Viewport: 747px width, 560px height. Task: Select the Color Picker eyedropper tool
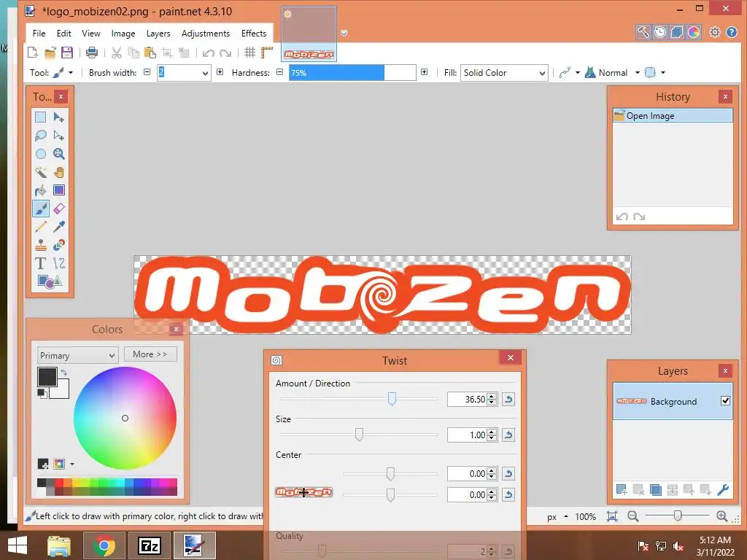[x=58, y=227]
